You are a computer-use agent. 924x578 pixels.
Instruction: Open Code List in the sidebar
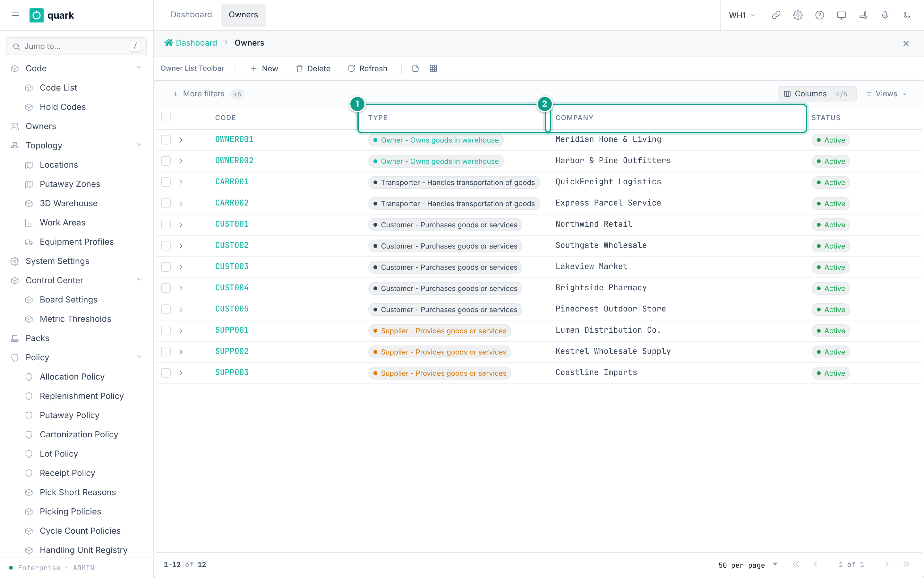pyautogui.click(x=58, y=88)
